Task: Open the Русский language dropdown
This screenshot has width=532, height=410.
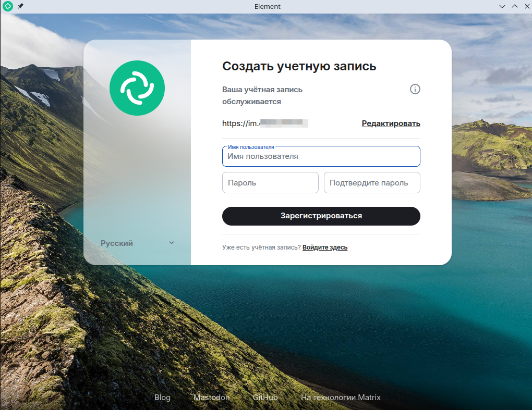Action: coord(137,243)
